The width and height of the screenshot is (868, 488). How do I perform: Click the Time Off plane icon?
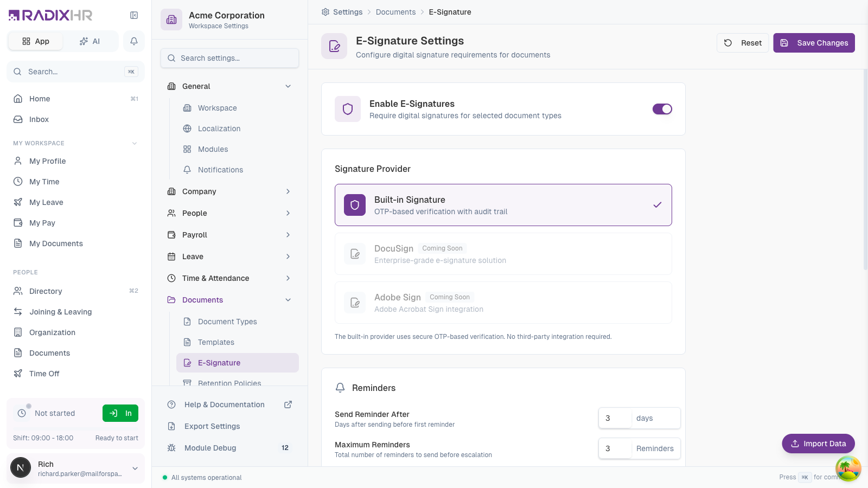[18, 374]
